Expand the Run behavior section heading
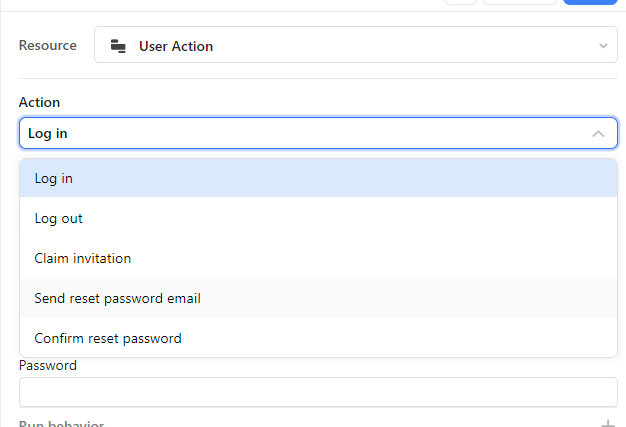 [x=61, y=423]
